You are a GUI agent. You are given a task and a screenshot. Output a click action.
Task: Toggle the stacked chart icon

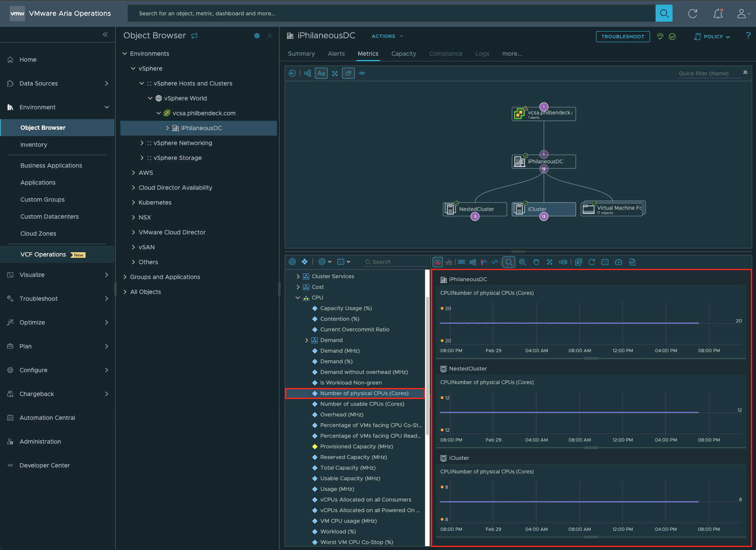pos(449,262)
